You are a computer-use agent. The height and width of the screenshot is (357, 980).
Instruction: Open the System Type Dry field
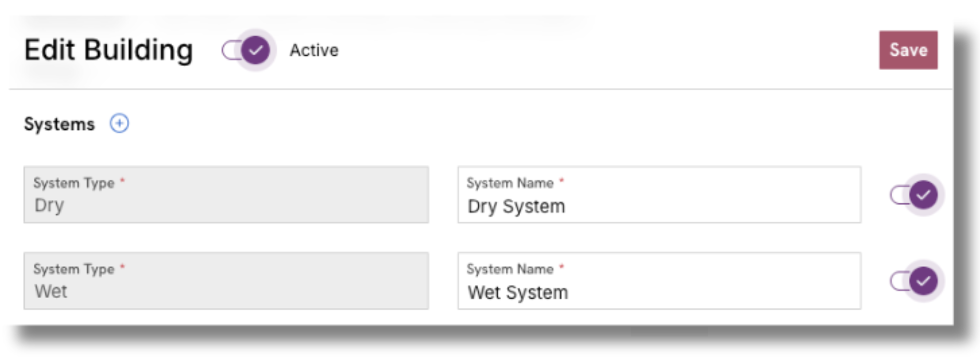(x=226, y=194)
